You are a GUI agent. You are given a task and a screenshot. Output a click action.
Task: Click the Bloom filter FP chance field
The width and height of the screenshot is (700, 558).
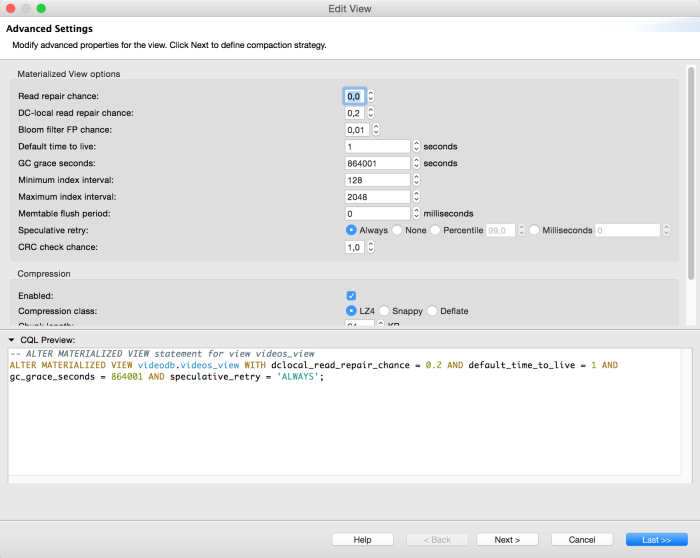357,130
